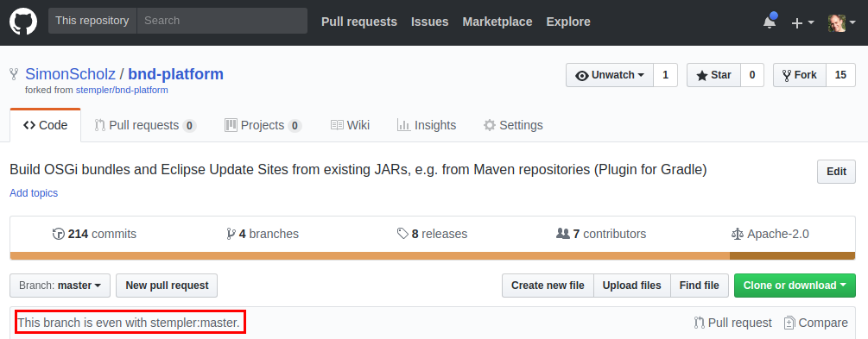Star the repository
Viewport: 868px width, 339px height.
point(713,75)
